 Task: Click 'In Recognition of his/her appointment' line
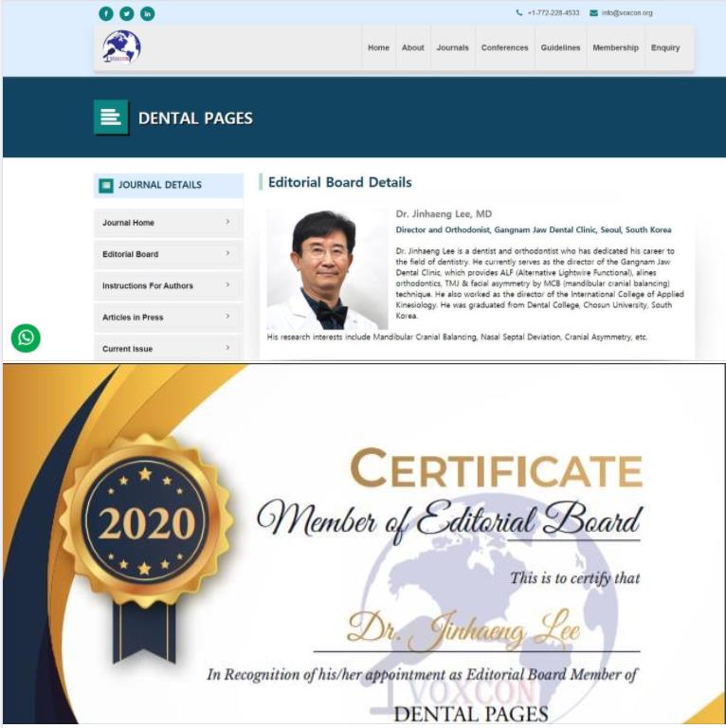point(423,674)
